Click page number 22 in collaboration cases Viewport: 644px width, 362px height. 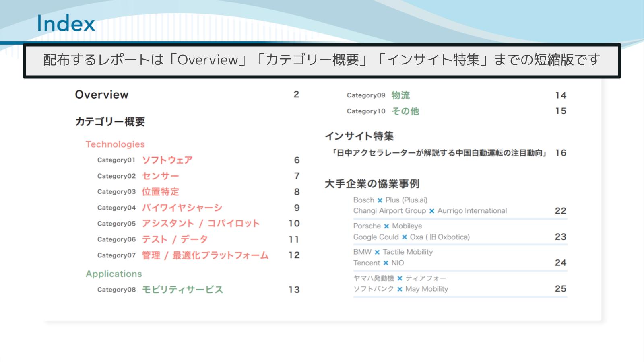click(x=561, y=211)
